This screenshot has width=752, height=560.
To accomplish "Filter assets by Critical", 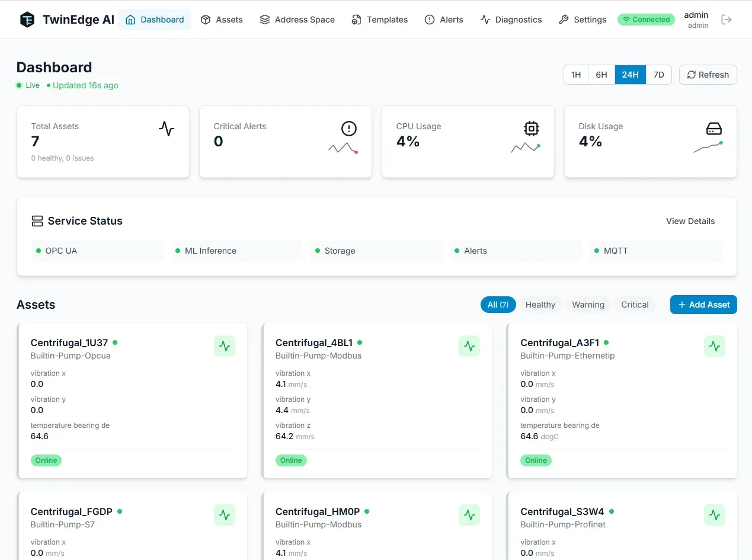I will [635, 305].
